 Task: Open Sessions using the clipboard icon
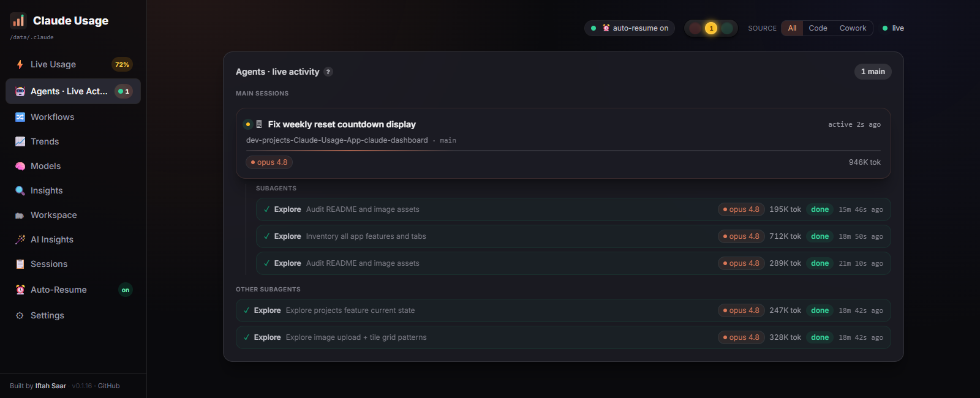[x=20, y=264]
